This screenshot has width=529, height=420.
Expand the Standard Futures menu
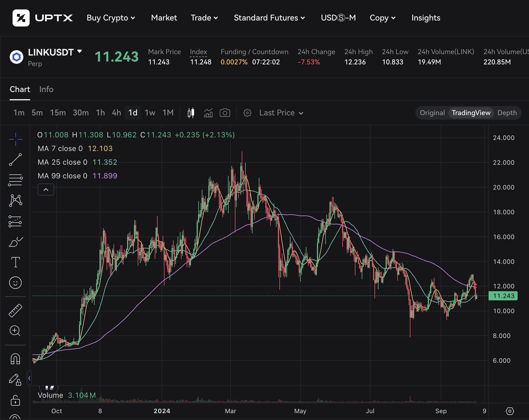pos(269,18)
